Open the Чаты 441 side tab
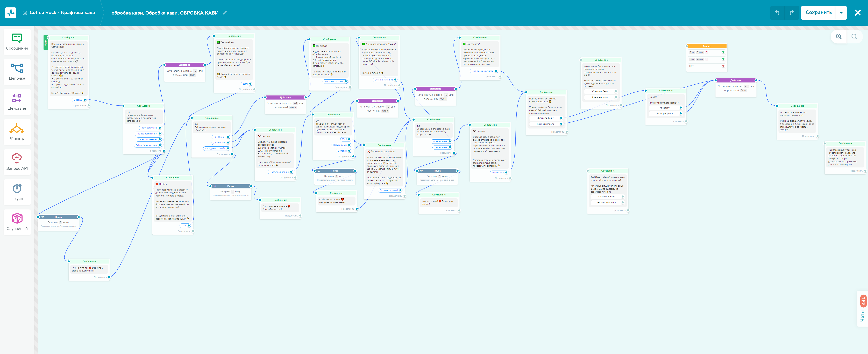Screen dimensions: 868x354 point(862,309)
